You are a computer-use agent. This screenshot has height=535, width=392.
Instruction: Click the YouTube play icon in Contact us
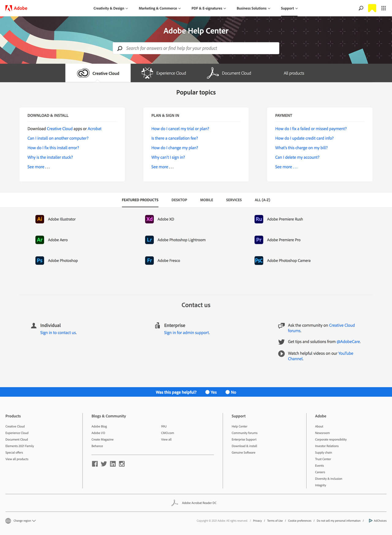coord(281,354)
